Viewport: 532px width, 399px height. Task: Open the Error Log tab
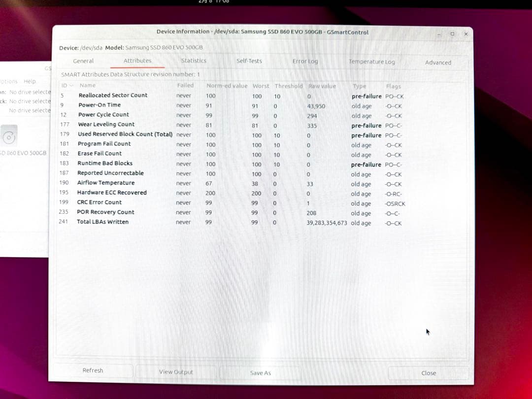pos(305,62)
